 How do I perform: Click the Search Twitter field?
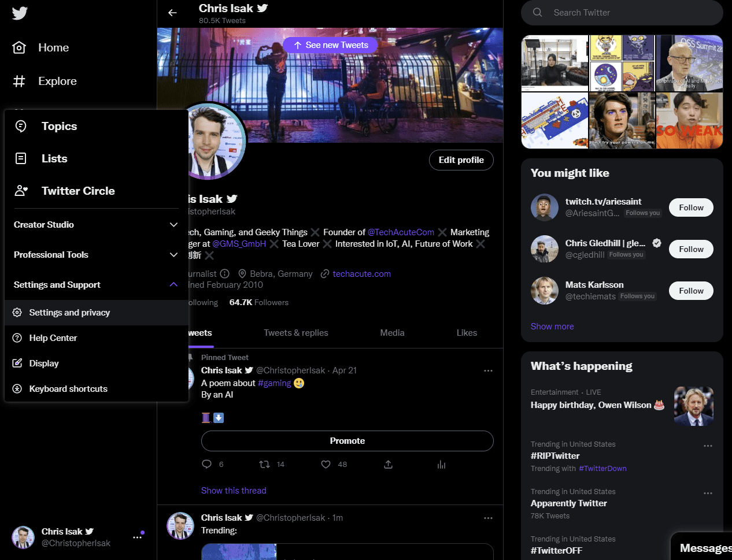[622, 13]
